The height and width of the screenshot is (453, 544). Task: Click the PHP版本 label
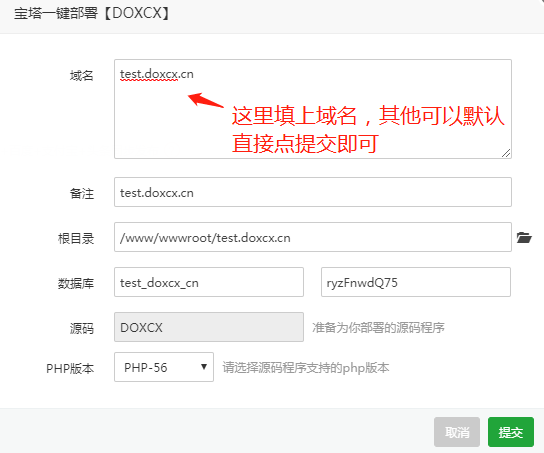coord(70,368)
